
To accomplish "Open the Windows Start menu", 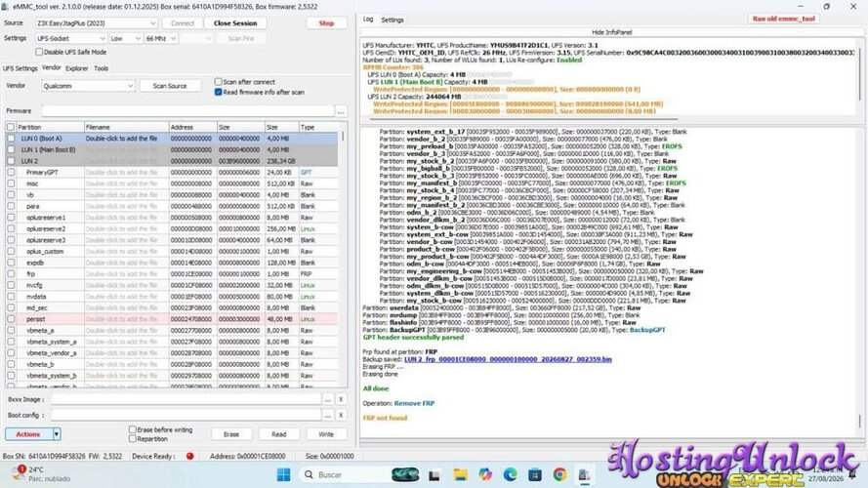I will (283, 474).
